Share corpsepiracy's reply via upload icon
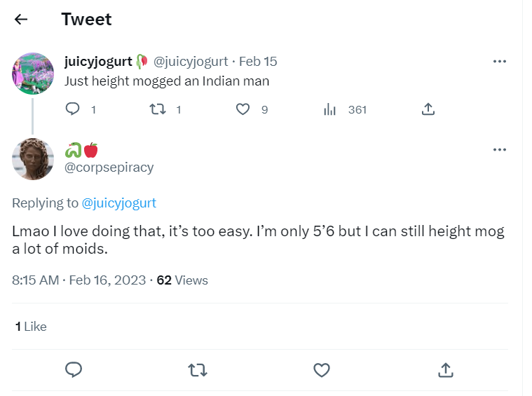This screenshot has width=532, height=396. pyautogui.click(x=446, y=370)
